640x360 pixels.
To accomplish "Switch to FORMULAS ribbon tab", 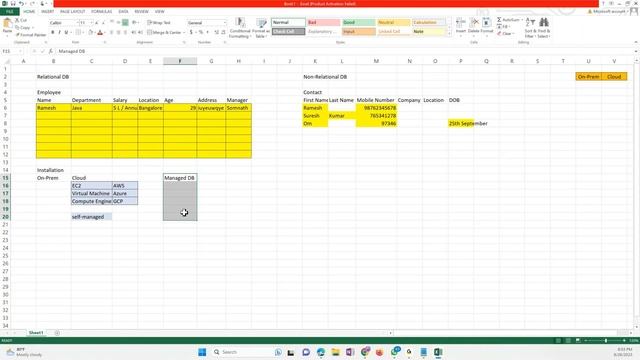I will pyautogui.click(x=102, y=11).
